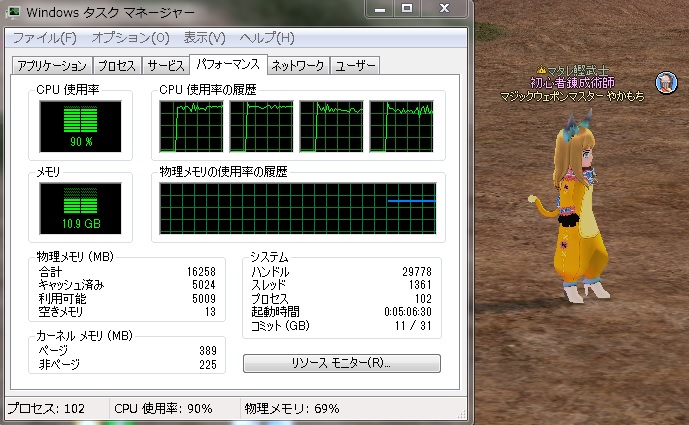Maximize the Task Manager window
The height and width of the screenshot is (425, 689).
click(407, 9)
